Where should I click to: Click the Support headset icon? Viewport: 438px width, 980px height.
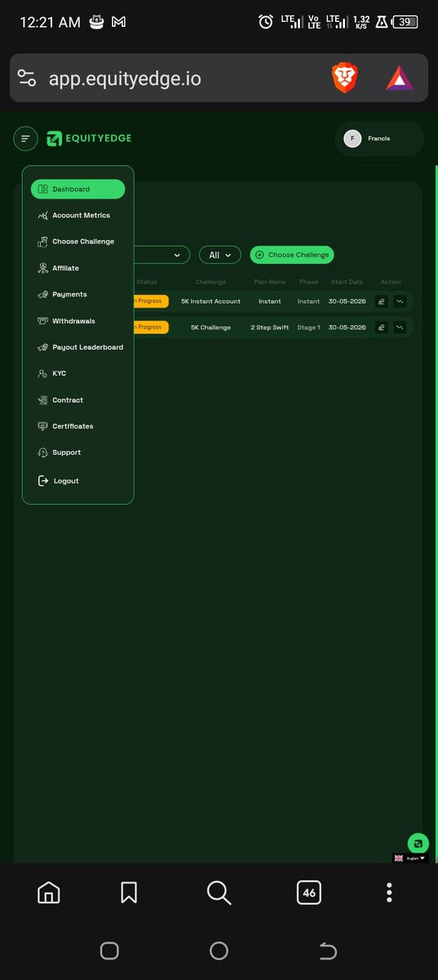[43, 452]
